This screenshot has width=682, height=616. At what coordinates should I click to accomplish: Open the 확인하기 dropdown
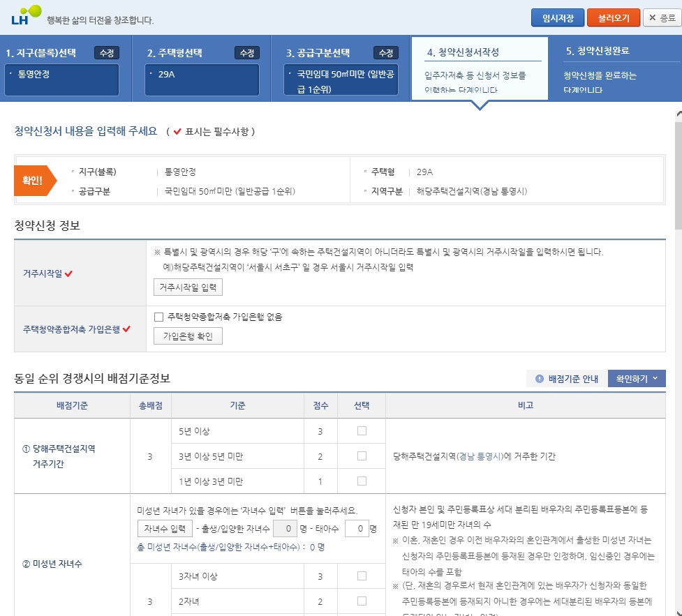coord(636,377)
